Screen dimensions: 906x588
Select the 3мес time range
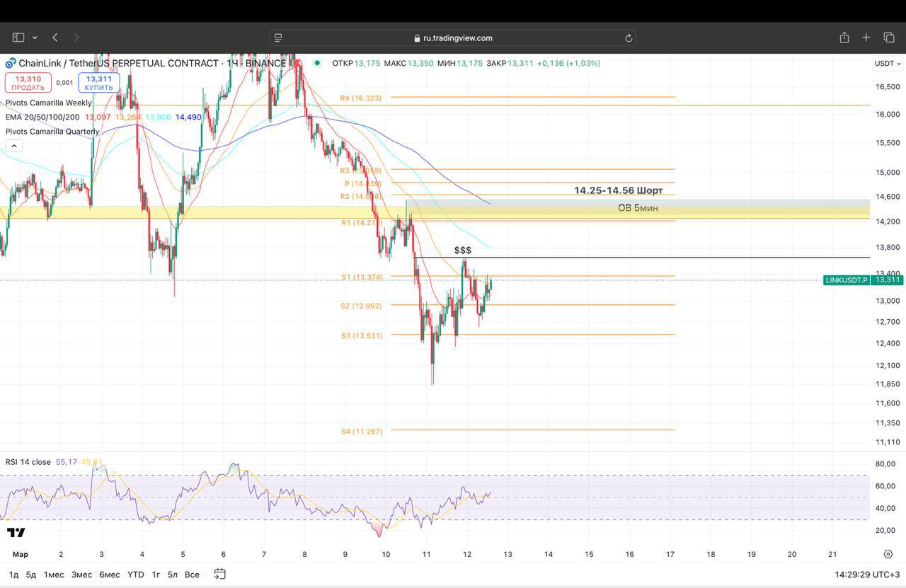(81, 575)
